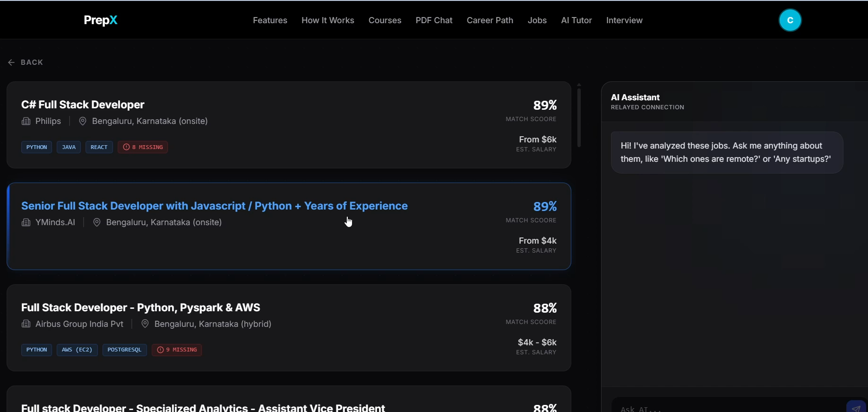Click the PostgreSQL skill tag

[124, 350]
